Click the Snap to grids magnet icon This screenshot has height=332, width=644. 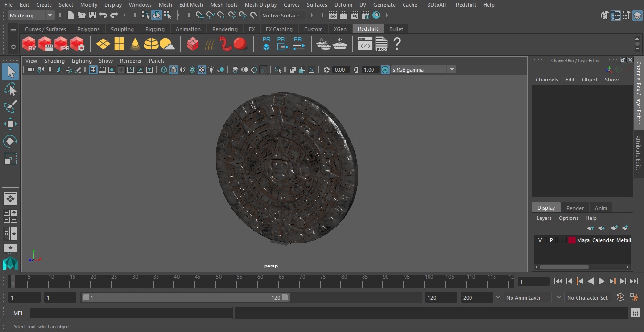199,16
